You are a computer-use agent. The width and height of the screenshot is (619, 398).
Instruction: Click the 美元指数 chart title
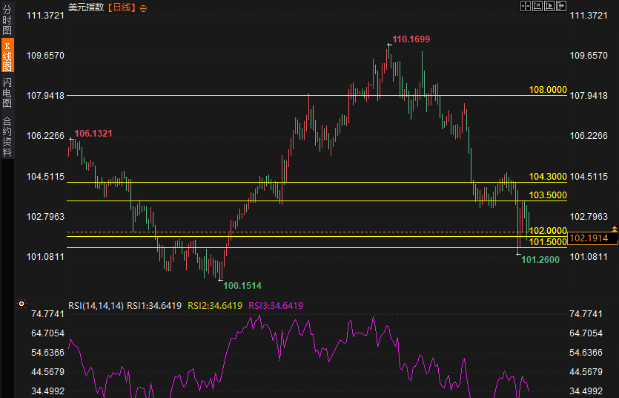[x=86, y=7]
